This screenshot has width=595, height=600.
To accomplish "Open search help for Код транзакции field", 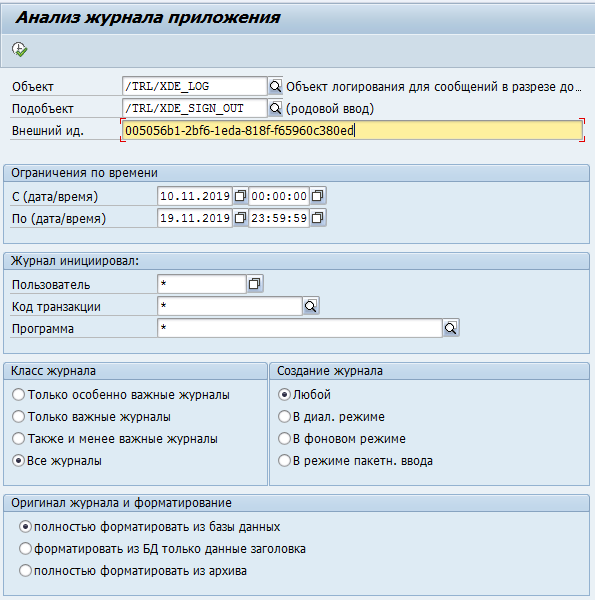I will (x=311, y=306).
